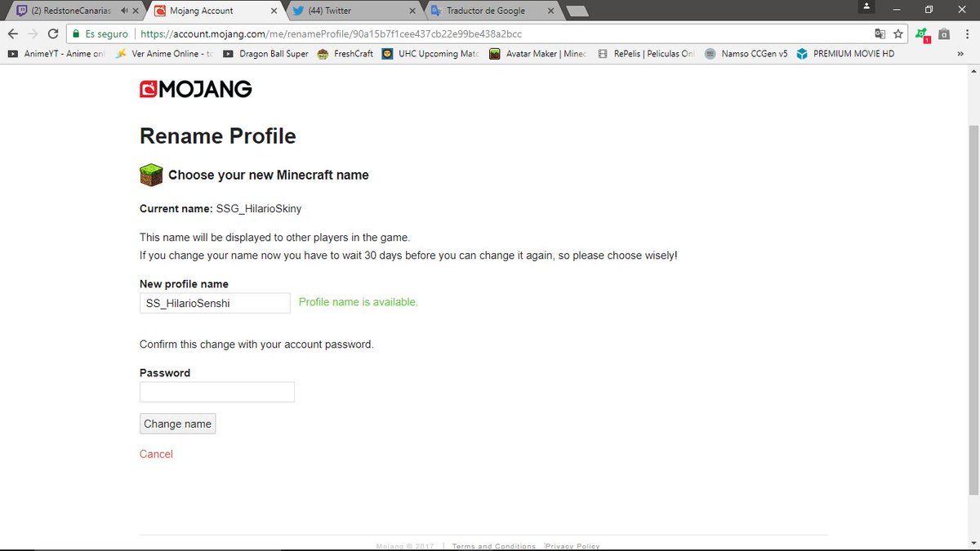Click the address bar URL
980x551 pixels.
pyautogui.click(x=331, y=34)
